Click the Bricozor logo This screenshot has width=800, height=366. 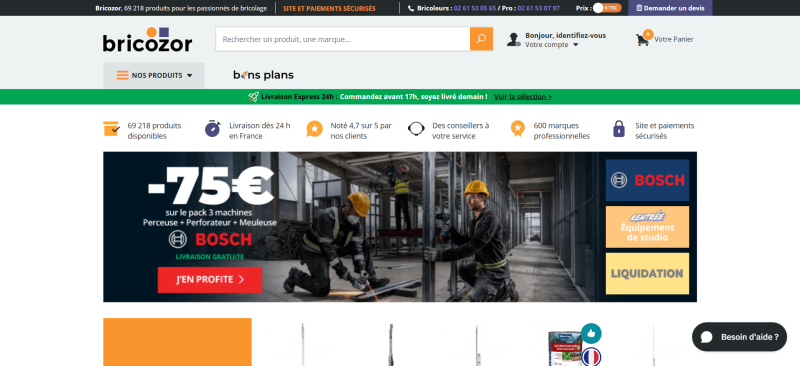[147, 40]
